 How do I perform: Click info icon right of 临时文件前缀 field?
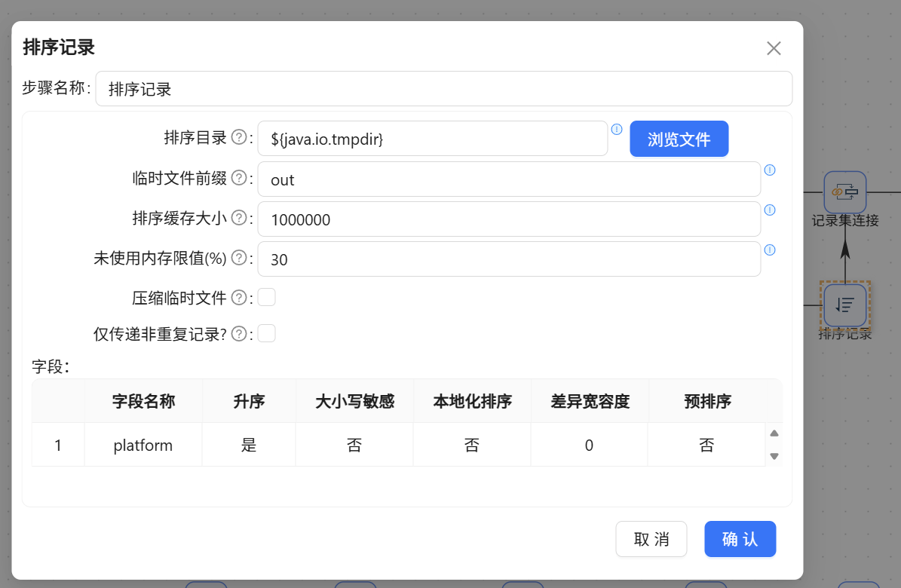tap(770, 170)
